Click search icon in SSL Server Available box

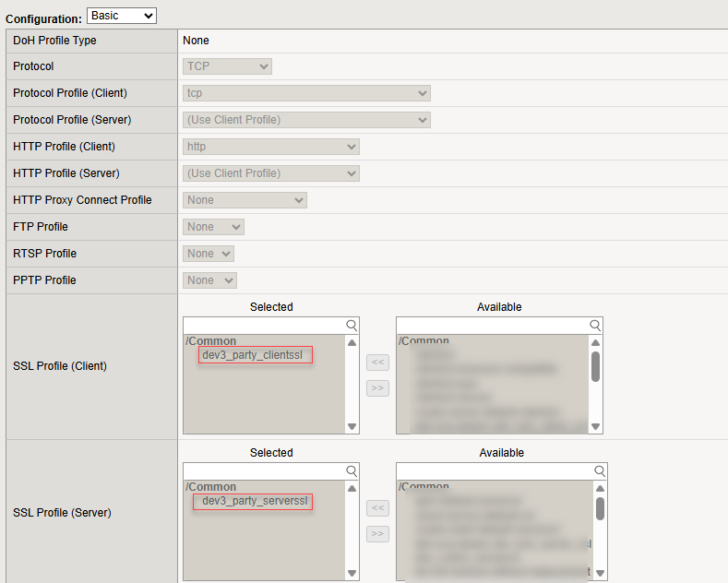click(600, 471)
